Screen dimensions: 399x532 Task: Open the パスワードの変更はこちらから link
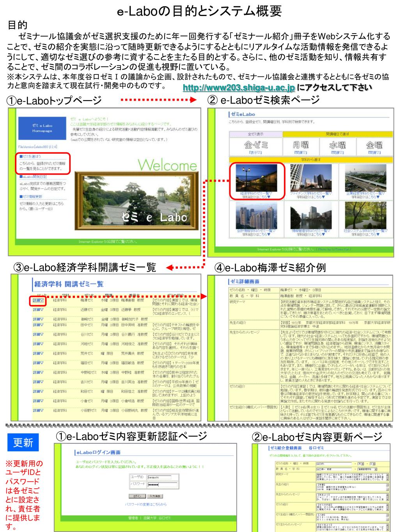[x=145, y=504]
